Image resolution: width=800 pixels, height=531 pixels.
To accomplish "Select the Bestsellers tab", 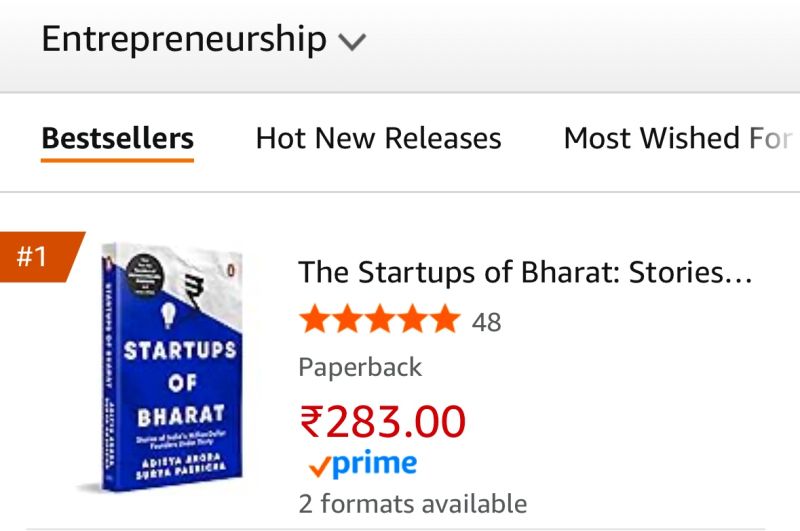I will pos(117,138).
